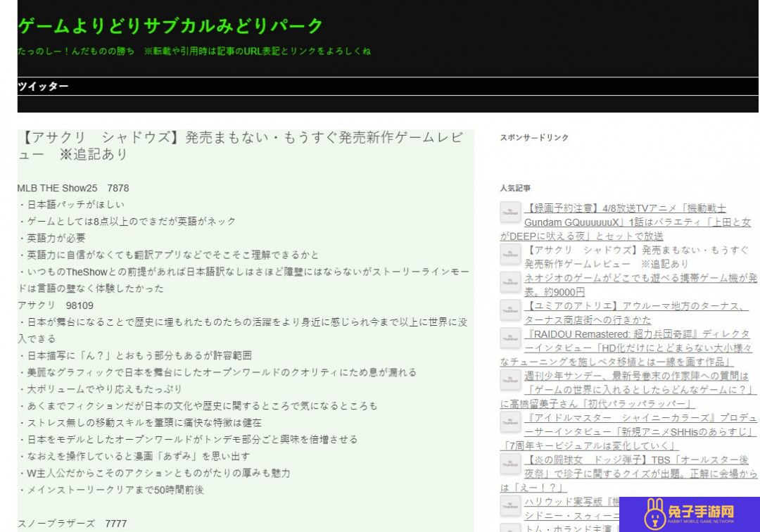Click the thumbnail beside the ハリウッド実写版 link
Screen dimensions: 760x532
coord(510,506)
